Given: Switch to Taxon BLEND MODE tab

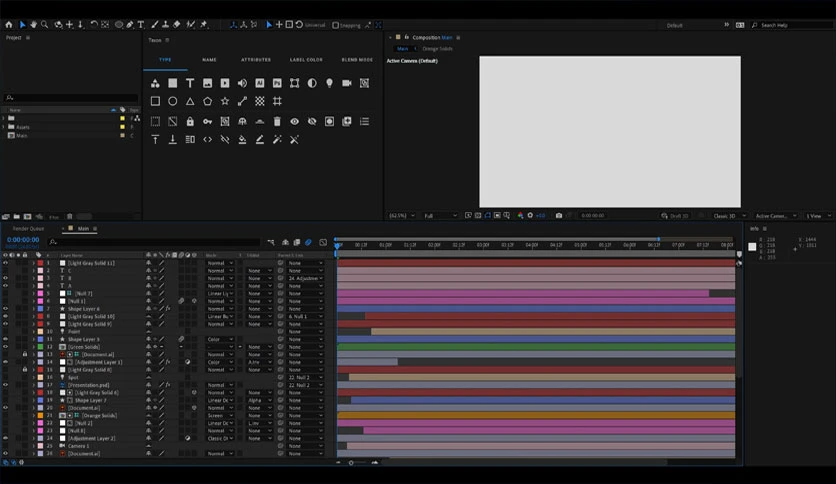Looking at the screenshot, I should coord(357,60).
